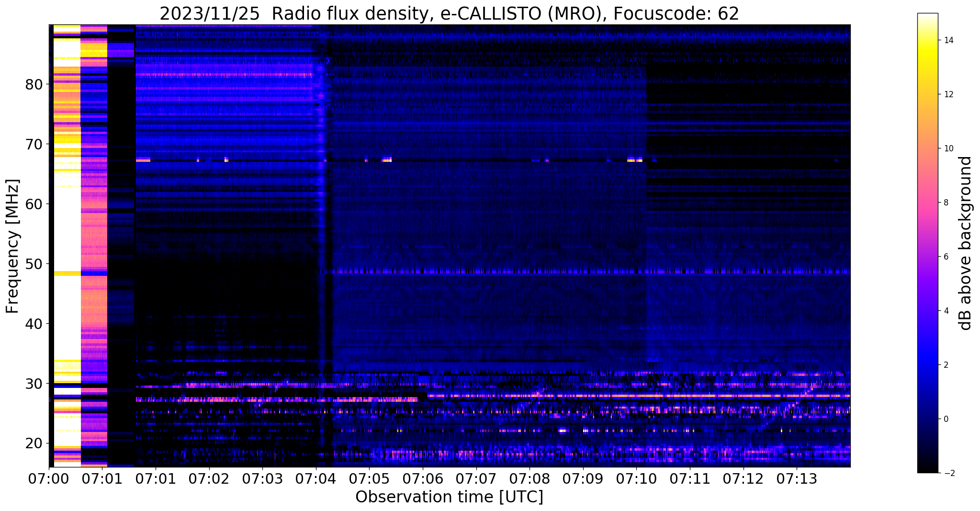Viewport: 980px width, 511px height.
Task: Click the 07:07 time tick label
Action: point(476,478)
